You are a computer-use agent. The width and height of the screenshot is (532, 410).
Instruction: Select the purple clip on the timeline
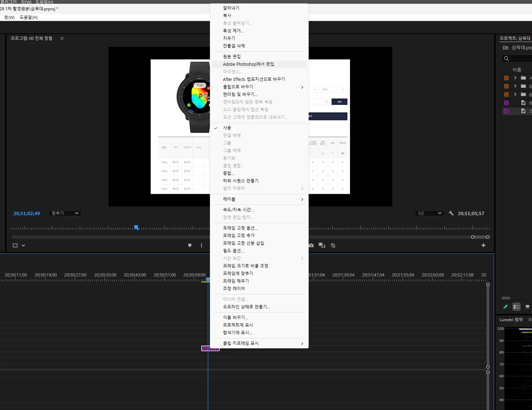[210, 348]
